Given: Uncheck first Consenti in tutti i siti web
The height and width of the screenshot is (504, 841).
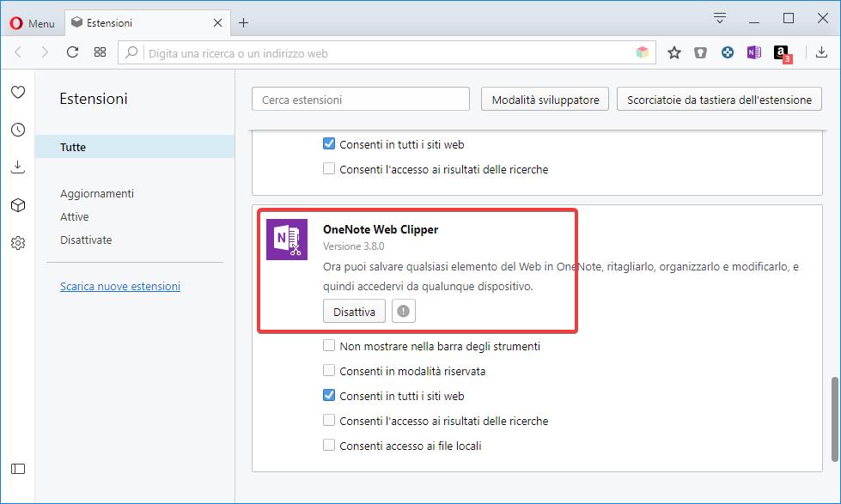Looking at the screenshot, I should [x=329, y=143].
